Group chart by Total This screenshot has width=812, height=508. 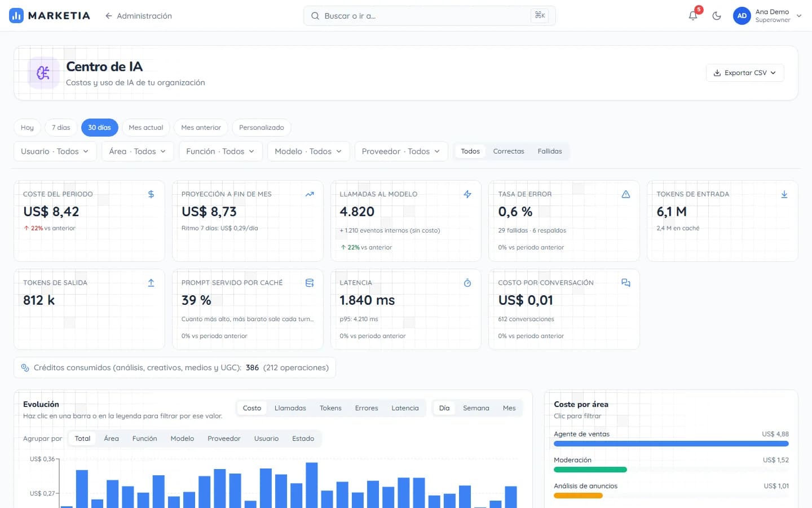click(x=82, y=439)
